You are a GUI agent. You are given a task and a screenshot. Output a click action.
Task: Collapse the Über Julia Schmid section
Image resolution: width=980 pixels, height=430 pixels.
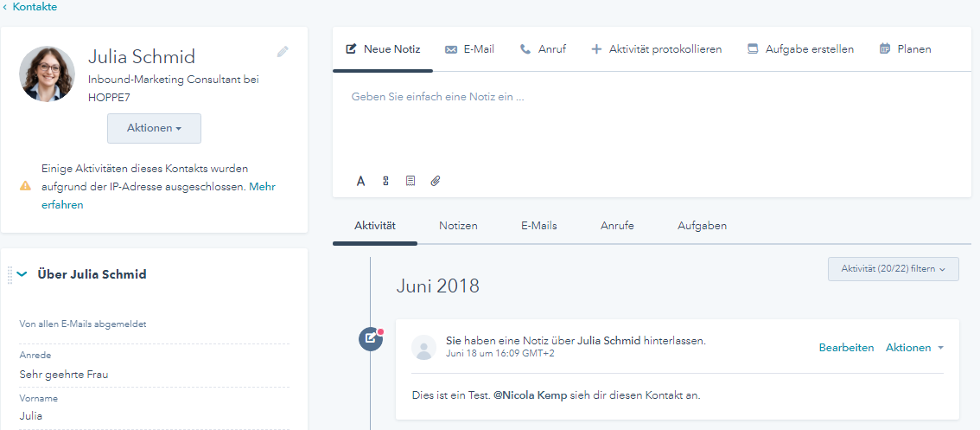click(x=22, y=274)
